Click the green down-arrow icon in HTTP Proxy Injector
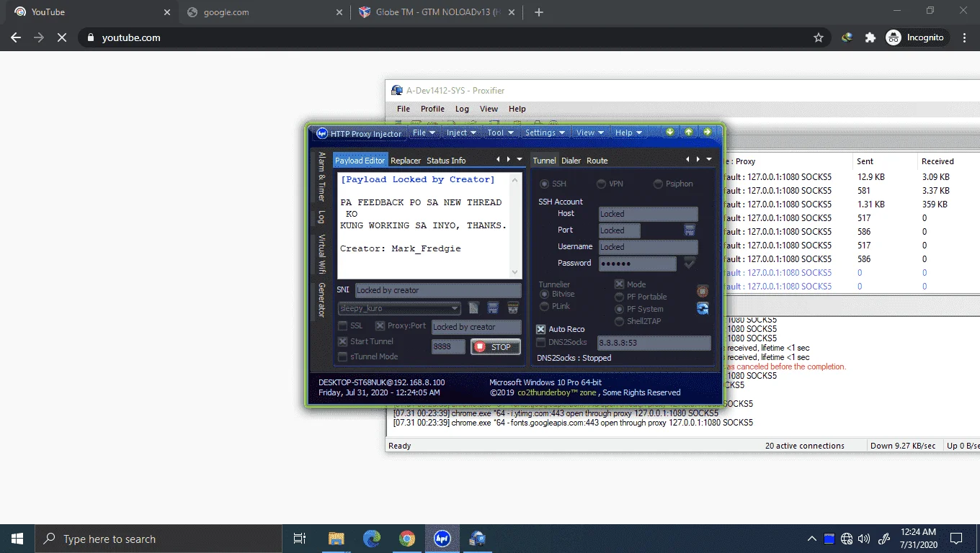The height and width of the screenshot is (553, 980). (x=670, y=132)
